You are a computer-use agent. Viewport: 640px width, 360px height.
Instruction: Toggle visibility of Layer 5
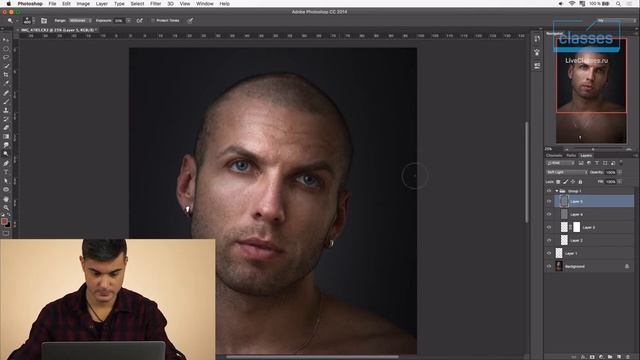pyautogui.click(x=549, y=201)
